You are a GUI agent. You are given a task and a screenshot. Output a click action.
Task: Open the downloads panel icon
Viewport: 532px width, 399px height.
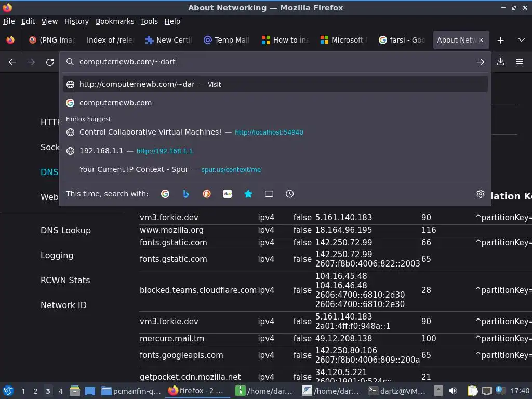click(x=500, y=62)
